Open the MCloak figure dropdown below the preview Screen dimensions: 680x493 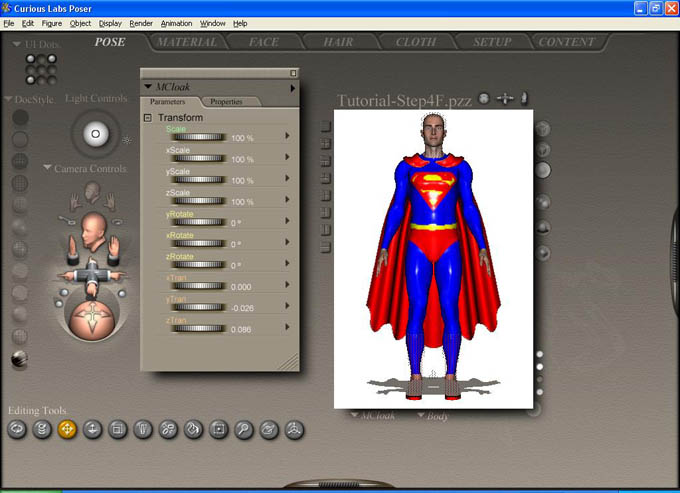coord(354,415)
